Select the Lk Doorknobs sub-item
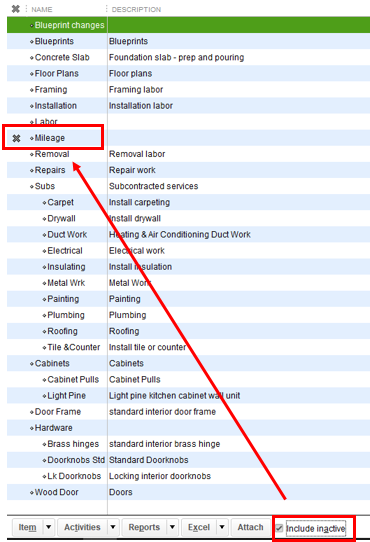 (74, 476)
